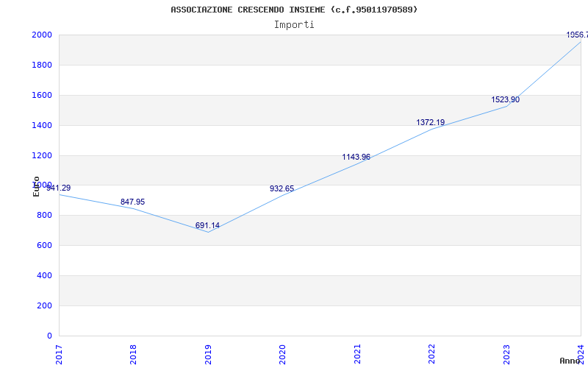Click the x-axis year 2020
The image size is (588, 368).
click(282, 355)
